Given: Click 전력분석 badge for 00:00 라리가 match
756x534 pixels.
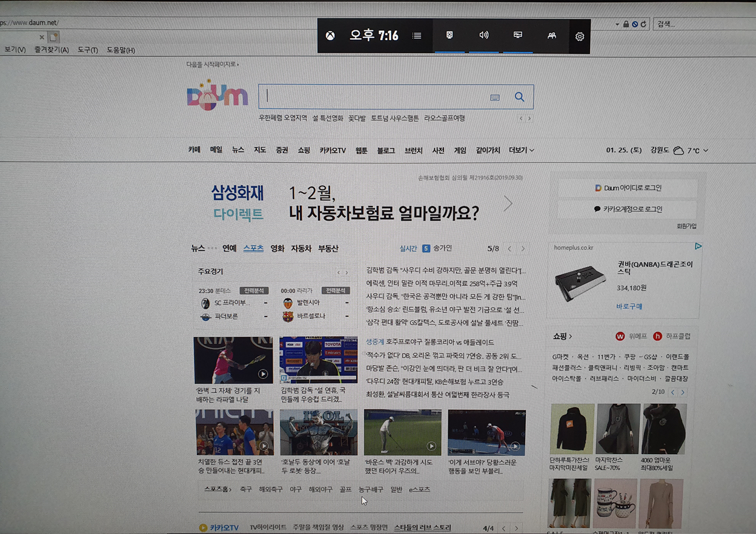Looking at the screenshot, I should (336, 291).
